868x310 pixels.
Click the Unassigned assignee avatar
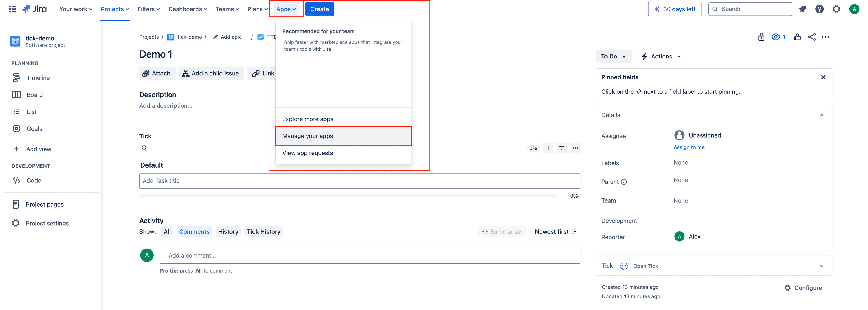679,135
